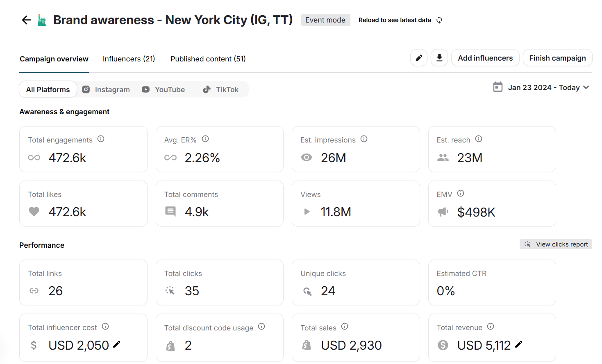Filter metrics by Instagram
Viewport: 602px width, 364px height.
click(106, 90)
